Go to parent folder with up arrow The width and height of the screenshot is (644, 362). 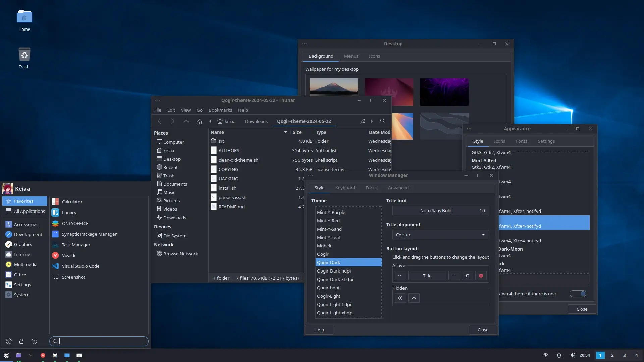[x=186, y=121]
